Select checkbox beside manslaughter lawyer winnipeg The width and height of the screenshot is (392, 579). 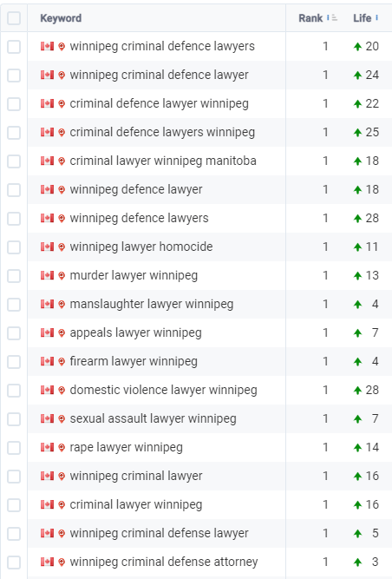tap(14, 305)
